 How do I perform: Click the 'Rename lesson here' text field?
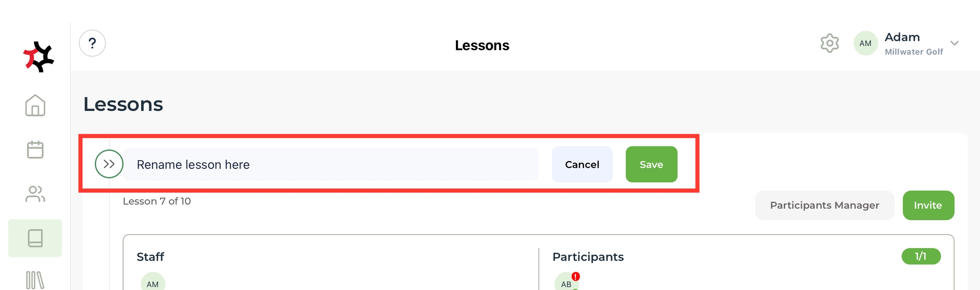[330, 164]
